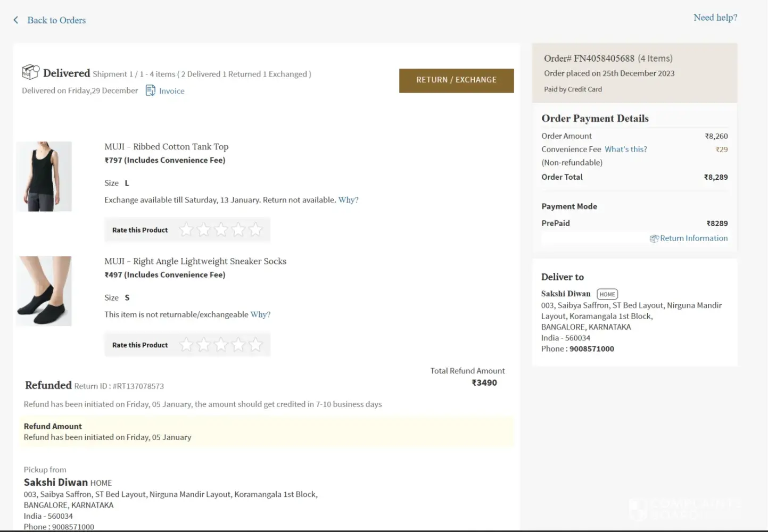Rate the Sneaker Socks one star
This screenshot has width=768, height=532.
pos(186,345)
